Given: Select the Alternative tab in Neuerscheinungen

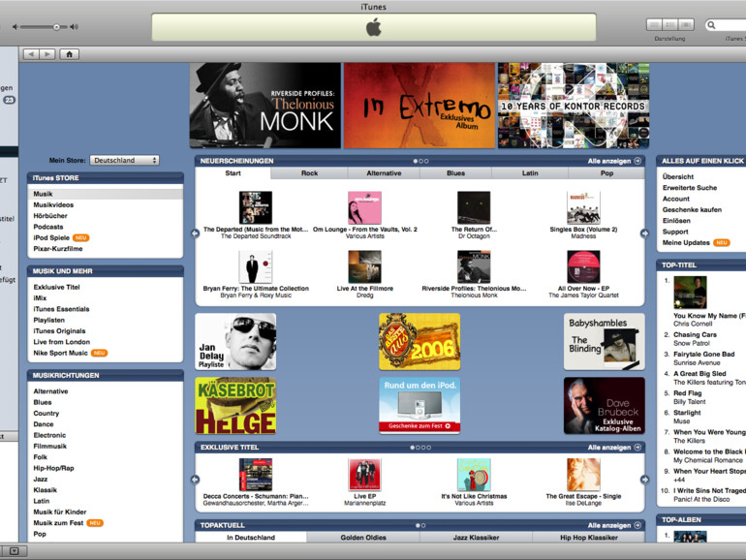Looking at the screenshot, I should (384, 173).
